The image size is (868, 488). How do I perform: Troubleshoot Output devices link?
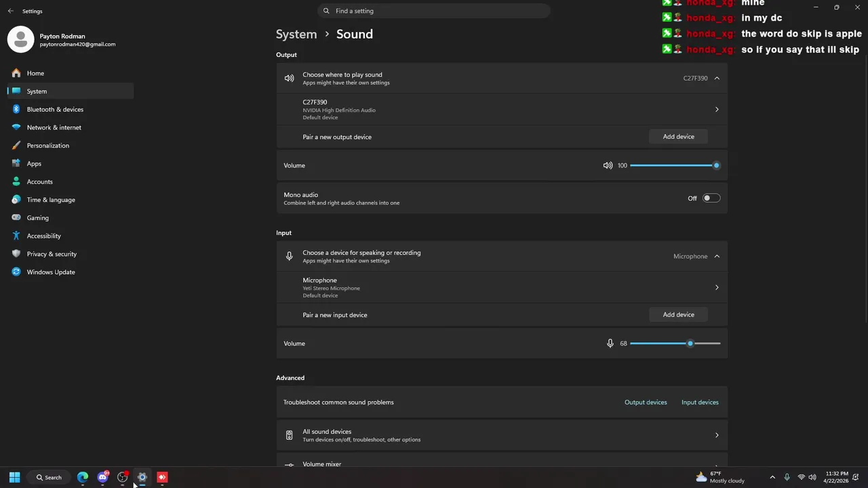click(646, 402)
